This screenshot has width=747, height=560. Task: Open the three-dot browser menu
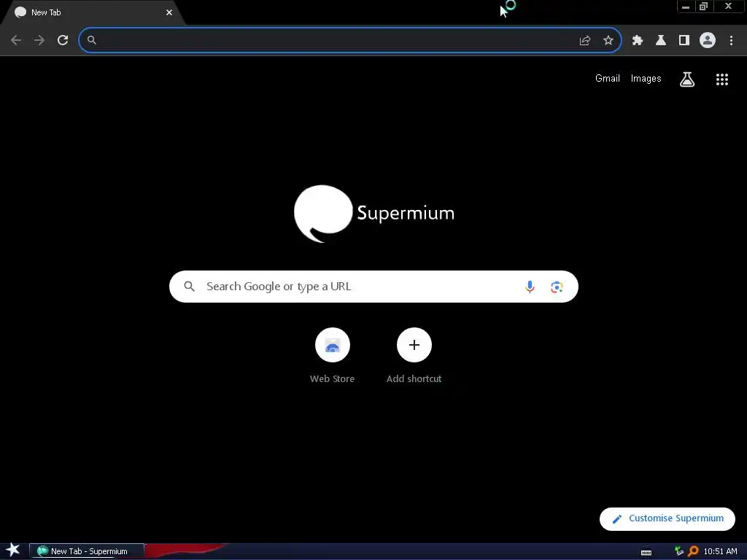[x=731, y=41]
